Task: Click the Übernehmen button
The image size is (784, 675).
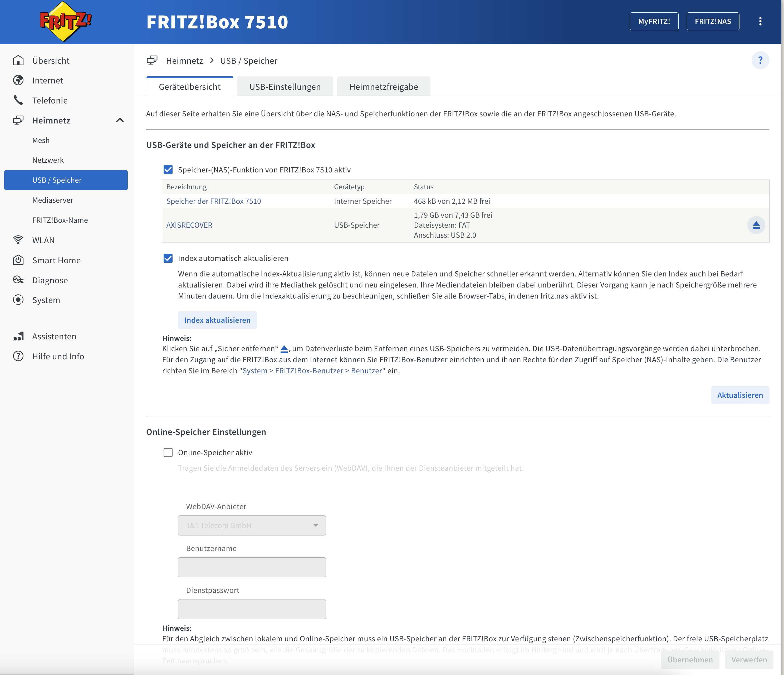Action: click(690, 659)
